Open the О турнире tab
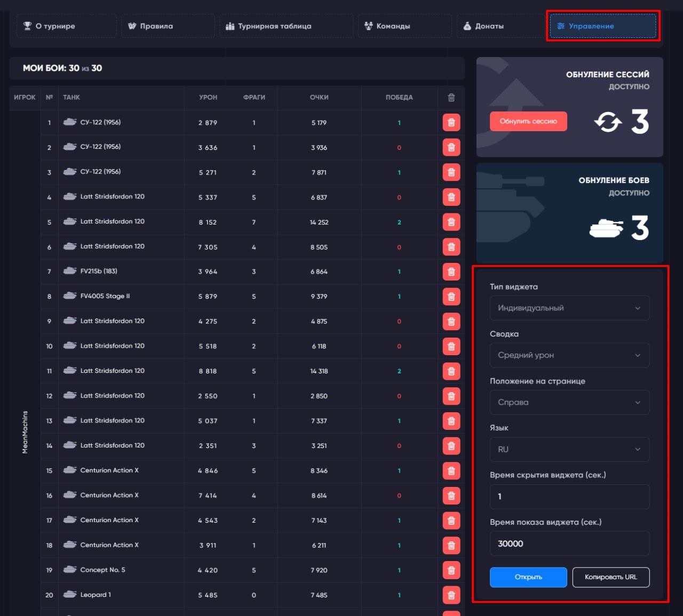This screenshot has width=683, height=616. (x=67, y=26)
